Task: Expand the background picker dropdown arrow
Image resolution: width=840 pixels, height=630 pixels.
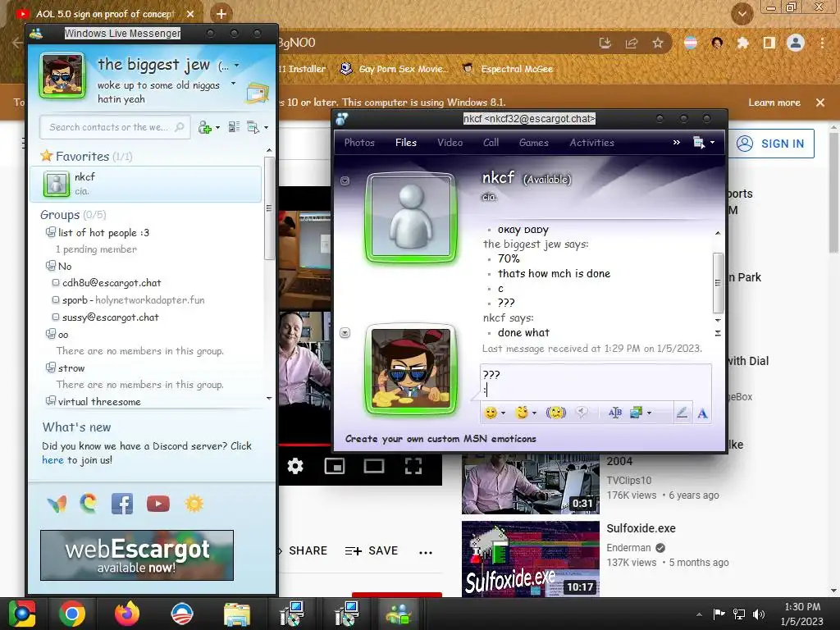Action: click(x=650, y=413)
